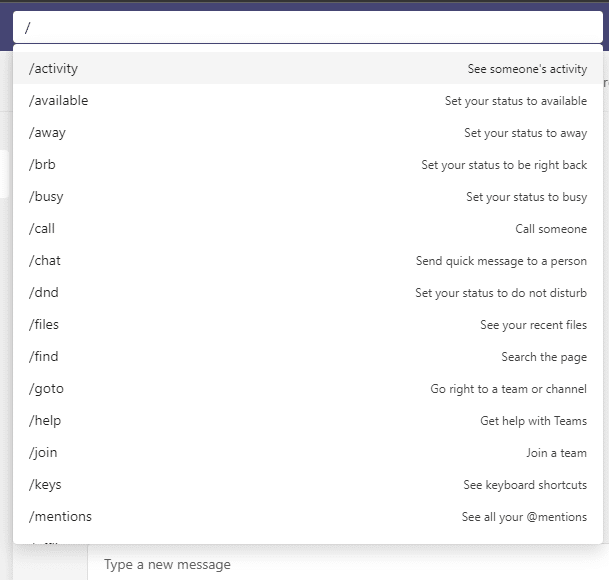Pick the /join command

pyautogui.click(x=308, y=453)
